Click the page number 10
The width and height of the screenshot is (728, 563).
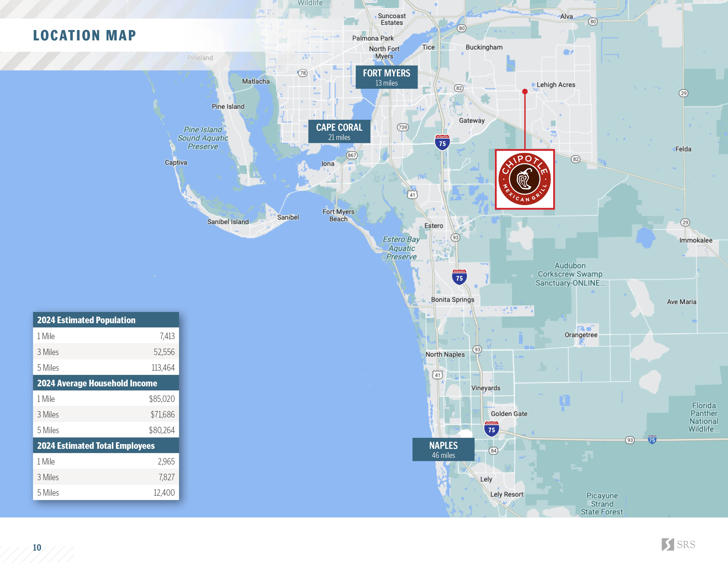pos(37,547)
